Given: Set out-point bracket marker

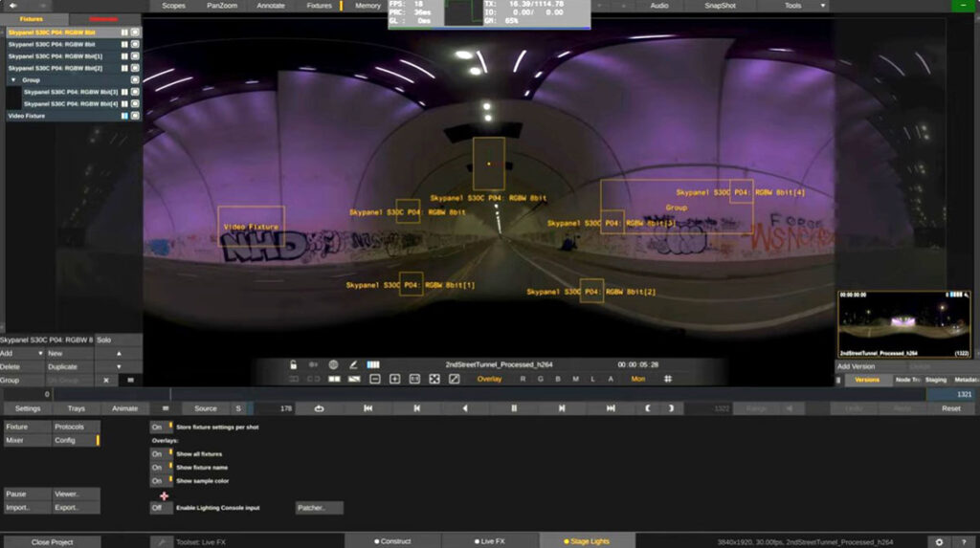Looking at the screenshot, I should [671, 408].
